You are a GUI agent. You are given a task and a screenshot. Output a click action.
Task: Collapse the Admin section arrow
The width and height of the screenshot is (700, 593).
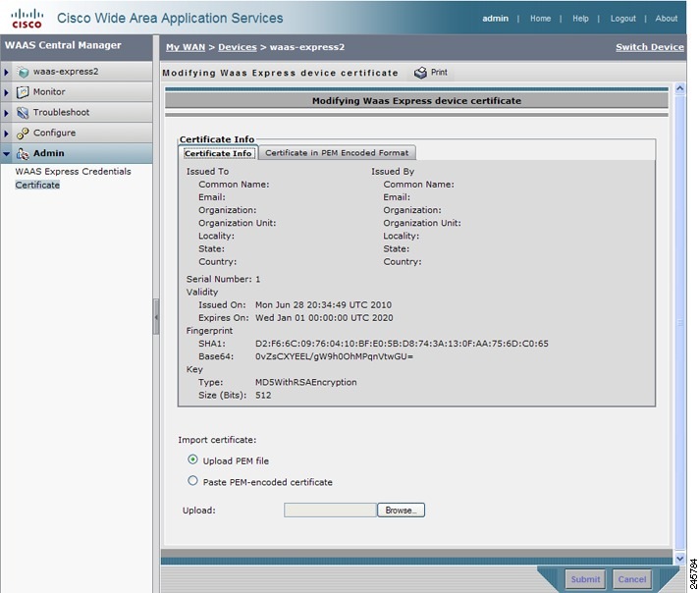[6, 153]
